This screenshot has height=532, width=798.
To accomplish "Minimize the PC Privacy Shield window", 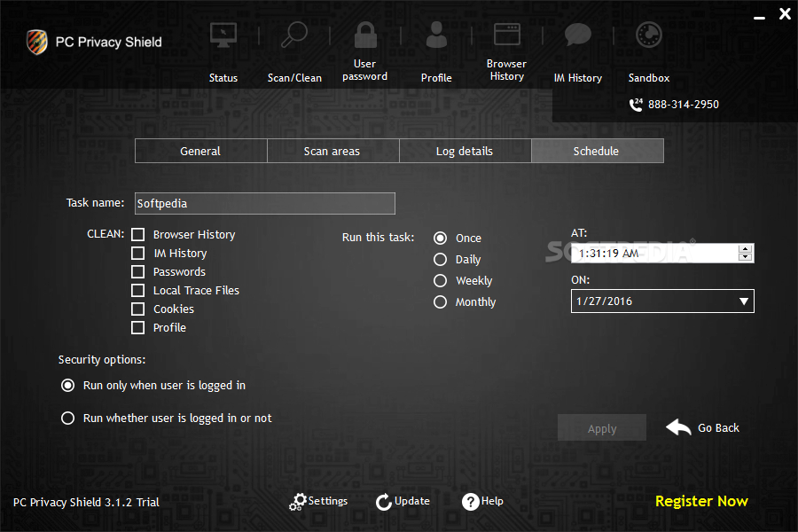I will pyautogui.click(x=759, y=18).
